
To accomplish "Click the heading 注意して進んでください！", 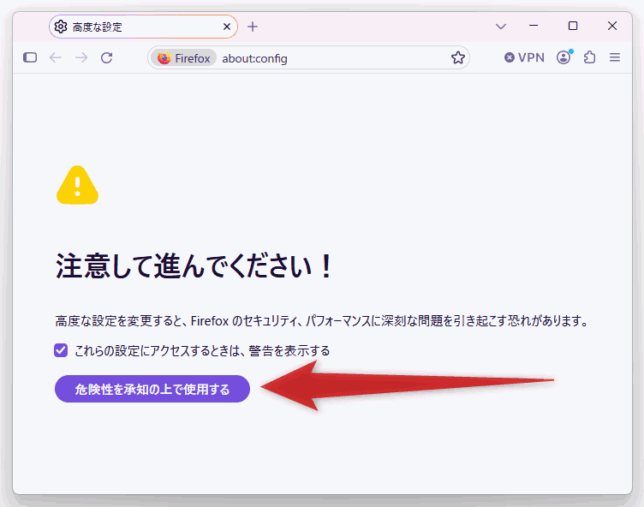I will point(194,266).
